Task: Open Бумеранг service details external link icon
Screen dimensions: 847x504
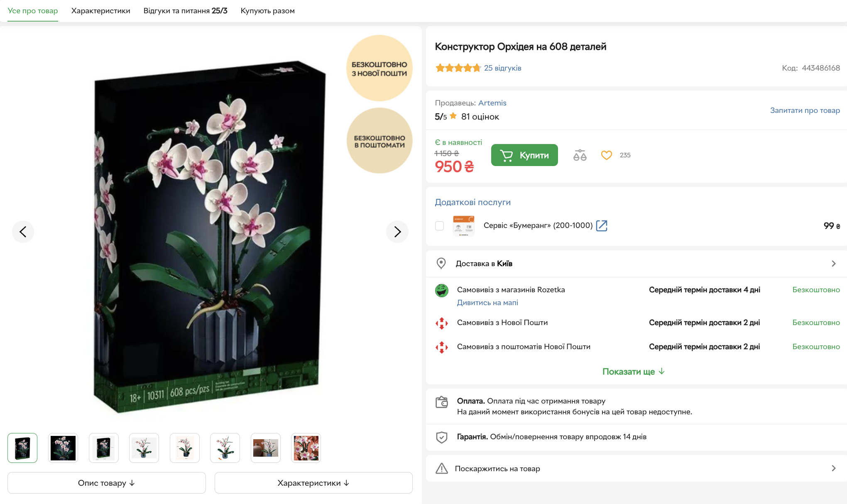Action: (602, 225)
